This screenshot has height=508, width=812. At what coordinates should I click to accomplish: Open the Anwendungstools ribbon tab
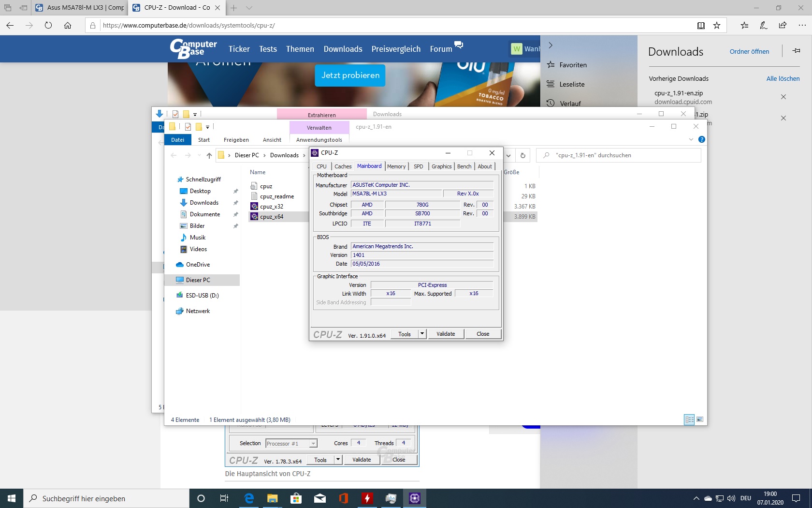[319, 140]
